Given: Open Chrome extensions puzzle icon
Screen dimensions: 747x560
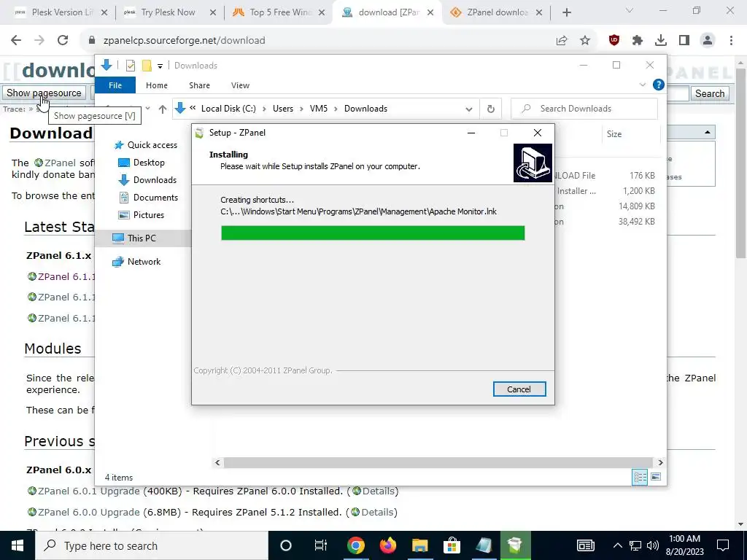Looking at the screenshot, I should [x=638, y=41].
